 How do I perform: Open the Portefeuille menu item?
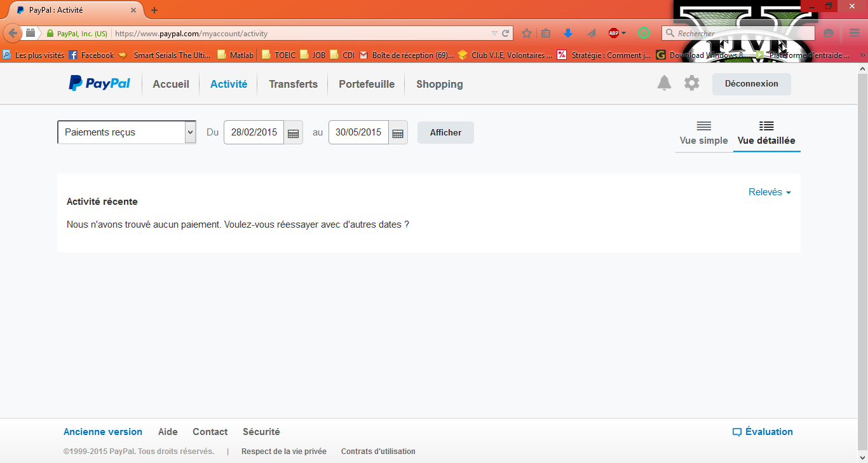(x=367, y=84)
